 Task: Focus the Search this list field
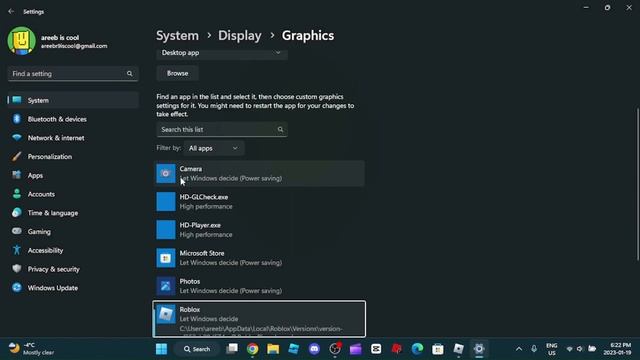tap(222, 129)
